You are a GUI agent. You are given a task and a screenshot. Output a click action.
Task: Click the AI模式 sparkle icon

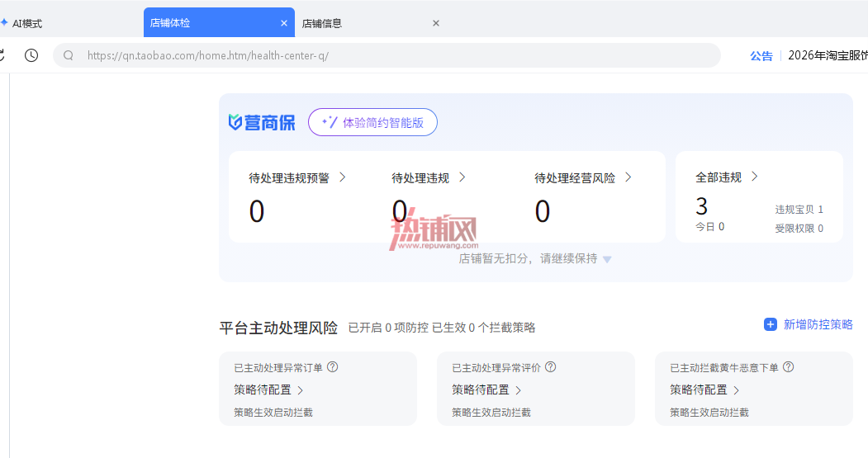click(4, 22)
